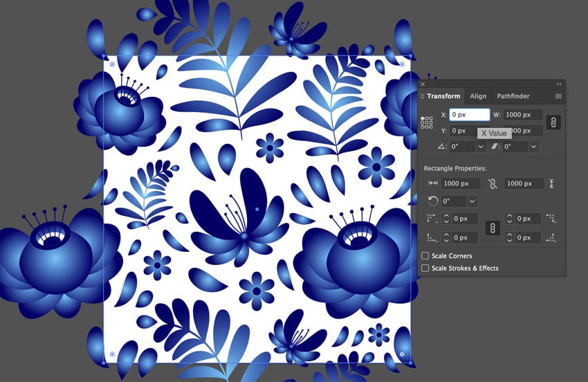Open the Transform panel options menu
Viewport: 588px width, 382px height.
pos(558,96)
